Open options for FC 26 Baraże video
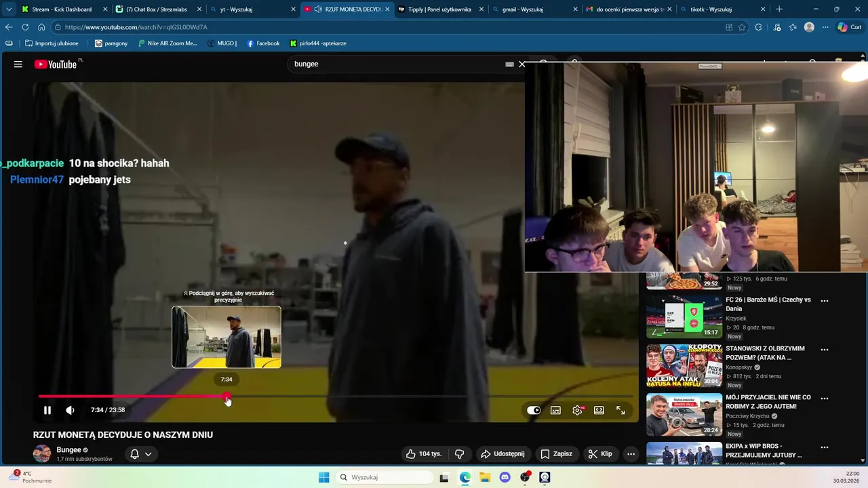The height and width of the screenshot is (488, 868). click(825, 300)
